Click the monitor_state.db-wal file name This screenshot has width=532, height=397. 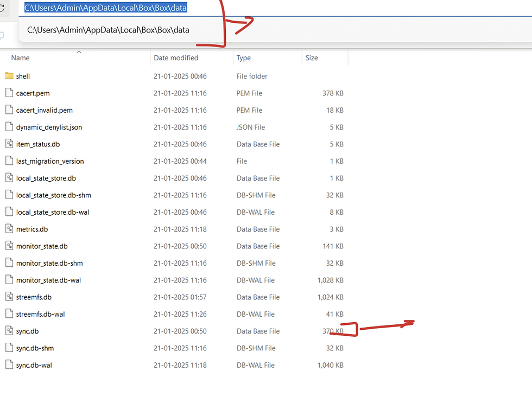coord(48,280)
